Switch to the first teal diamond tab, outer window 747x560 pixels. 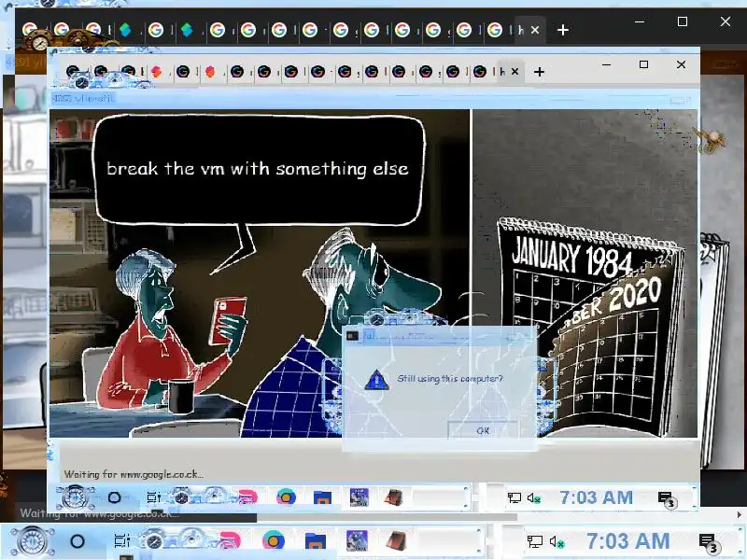125,30
